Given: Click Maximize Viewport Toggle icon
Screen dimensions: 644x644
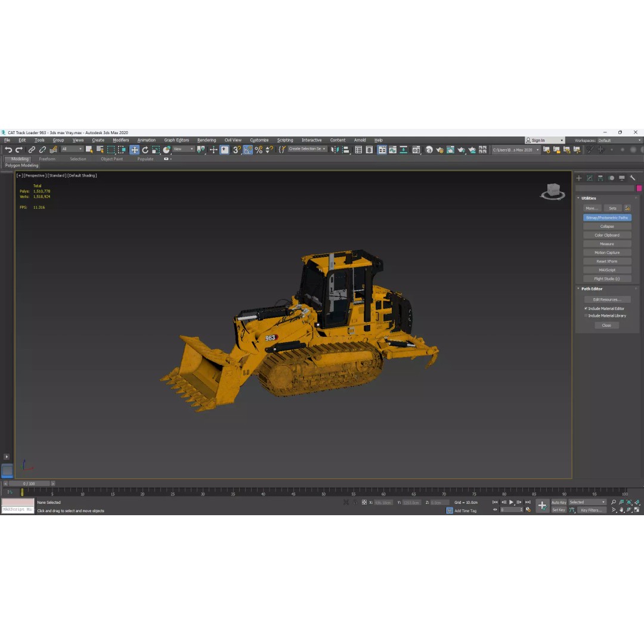Looking at the screenshot, I should pyautogui.click(x=637, y=510).
